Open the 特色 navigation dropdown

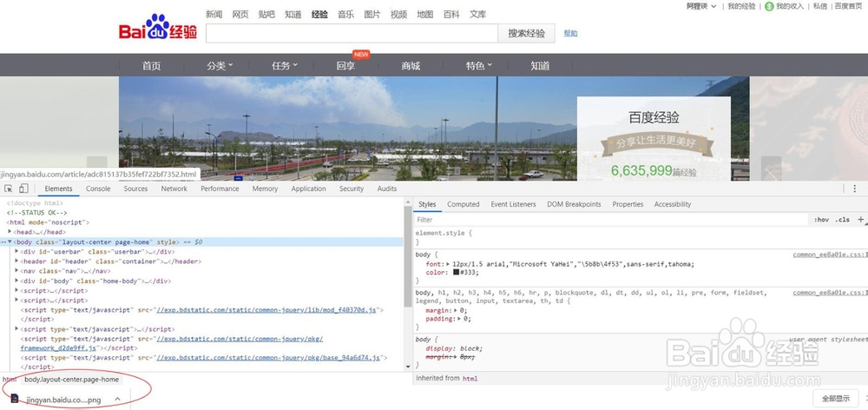coord(479,66)
